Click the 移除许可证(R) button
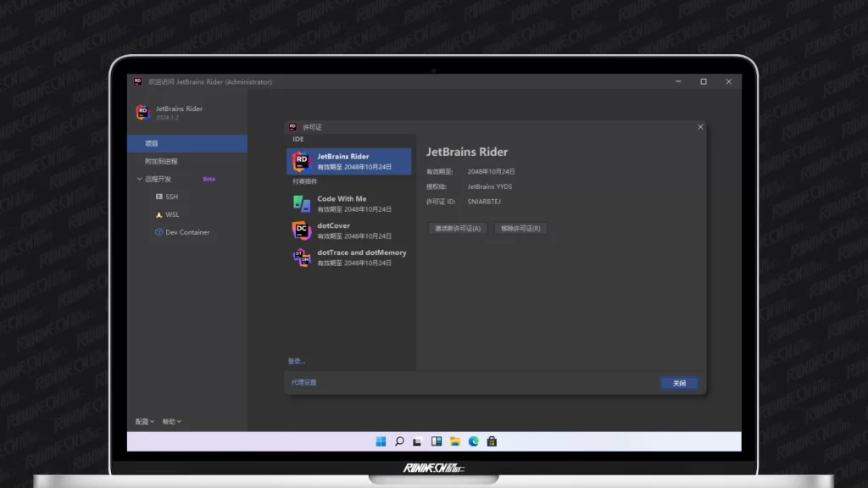The width and height of the screenshot is (868, 488). [x=520, y=228]
